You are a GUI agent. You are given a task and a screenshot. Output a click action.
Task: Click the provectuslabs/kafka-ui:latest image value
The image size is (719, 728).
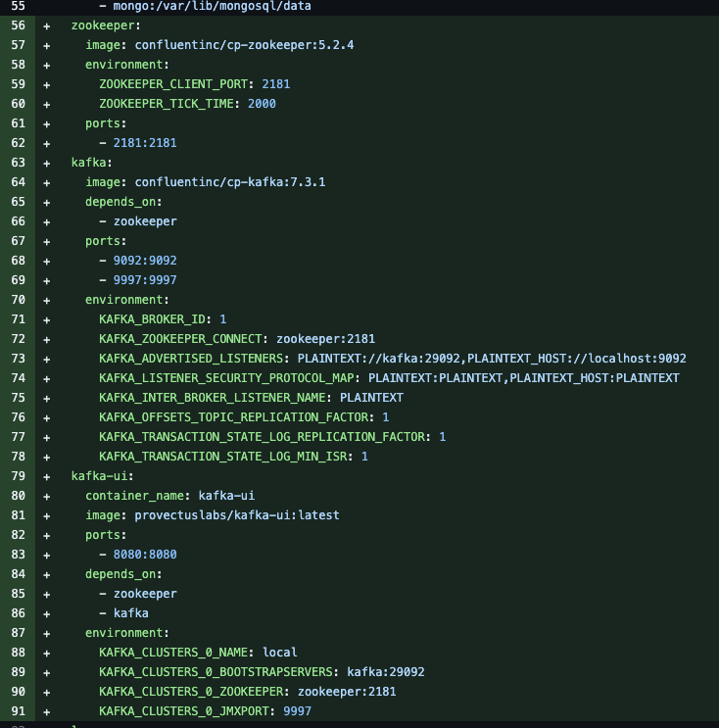237,515
